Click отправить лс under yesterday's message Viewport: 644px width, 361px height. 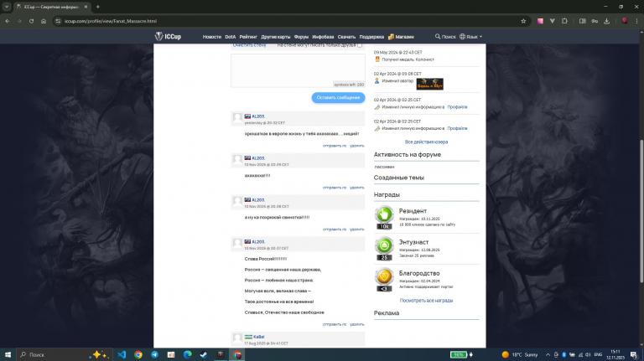pyautogui.click(x=335, y=146)
